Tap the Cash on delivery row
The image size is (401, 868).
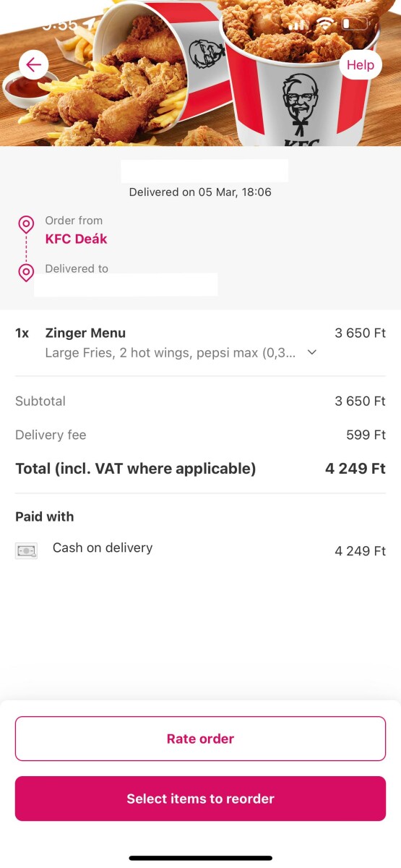(x=200, y=550)
